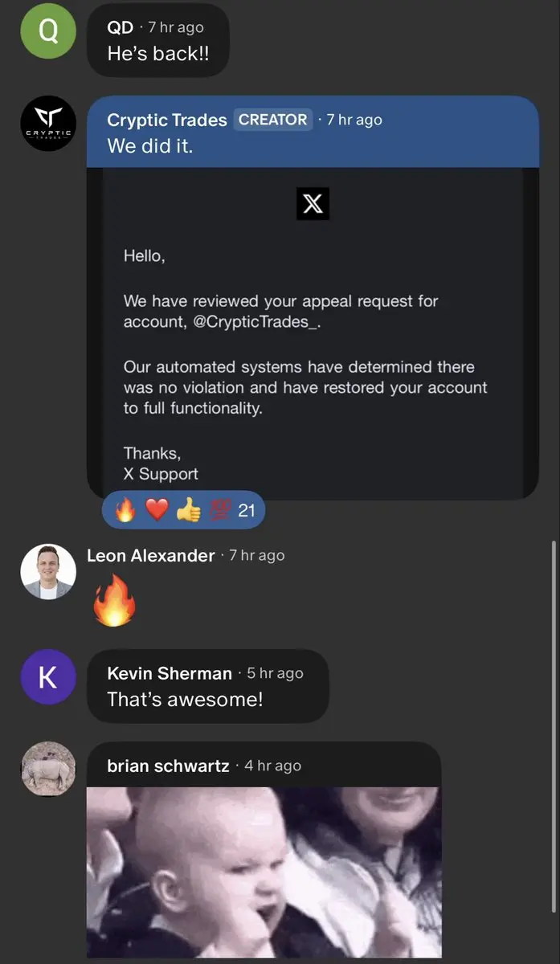View the 21 reactions count
Image resolution: width=560 pixels, height=964 pixels.
pyautogui.click(x=247, y=510)
